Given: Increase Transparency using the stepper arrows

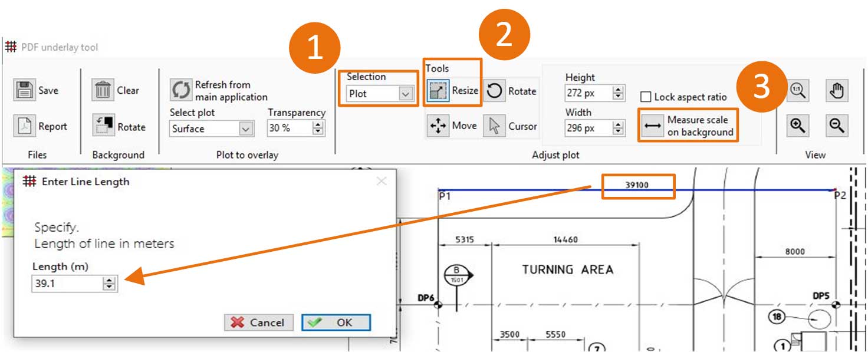Looking at the screenshot, I should tap(317, 124).
